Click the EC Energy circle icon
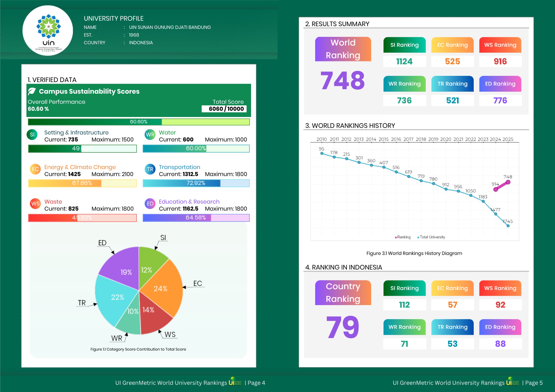Image resolution: width=555 pixels, height=392 pixels. (x=35, y=169)
